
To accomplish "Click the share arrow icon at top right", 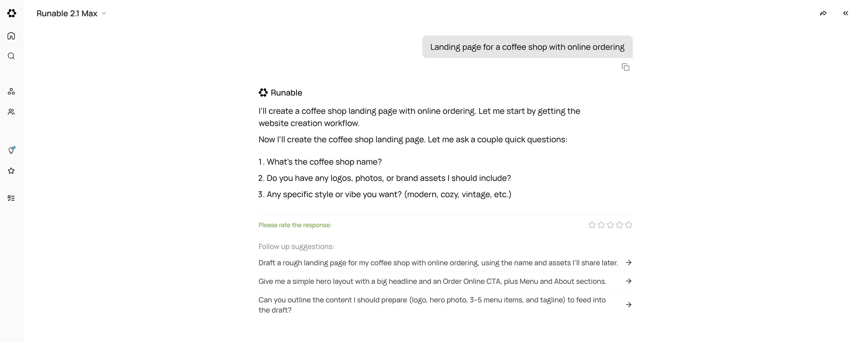I will (x=823, y=13).
